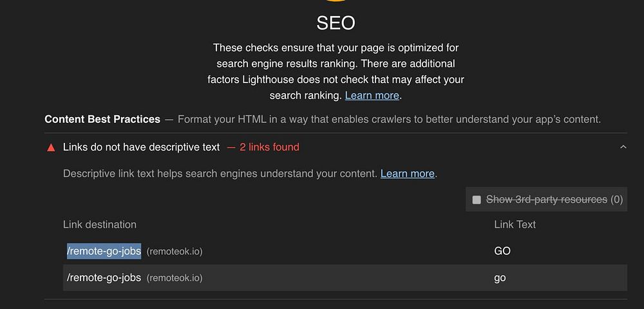Click the red warning triangle icon
Screen dimensions: 644x309
[x=51, y=147]
